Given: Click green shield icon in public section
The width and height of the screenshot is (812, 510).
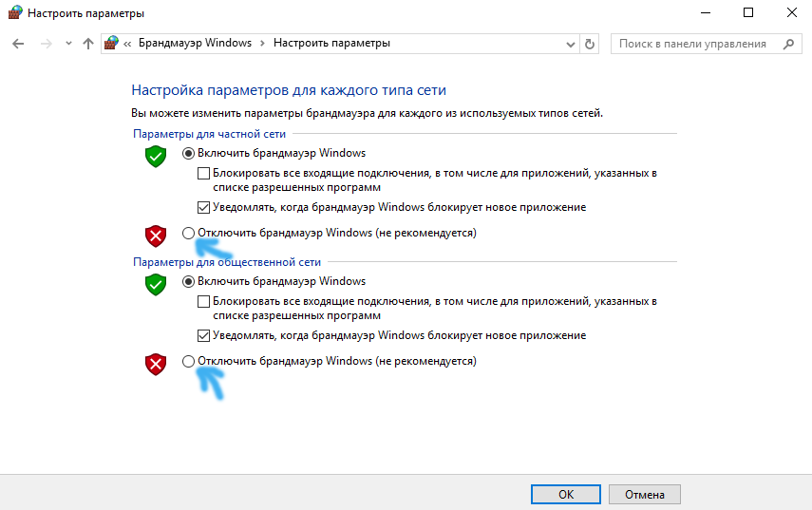Looking at the screenshot, I should click(x=156, y=285).
